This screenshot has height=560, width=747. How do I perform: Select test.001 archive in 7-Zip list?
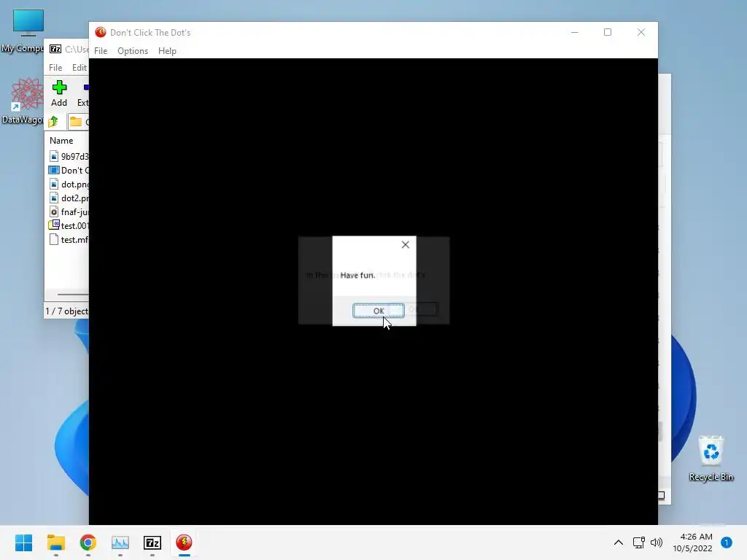(69, 225)
